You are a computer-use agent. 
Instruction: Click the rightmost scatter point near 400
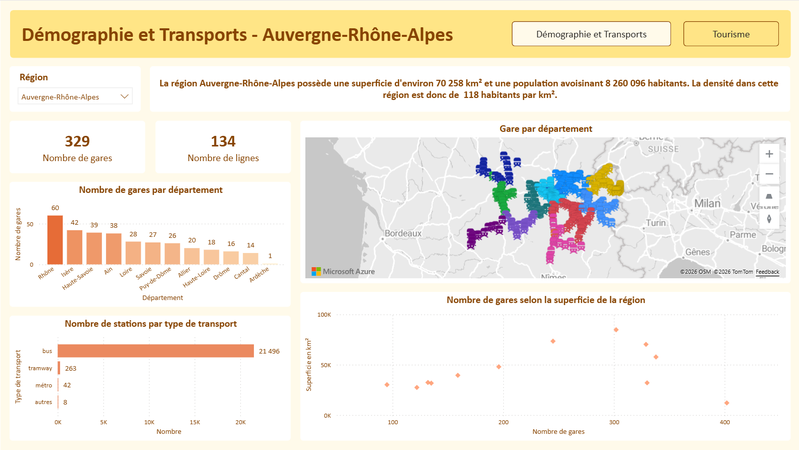click(726, 403)
